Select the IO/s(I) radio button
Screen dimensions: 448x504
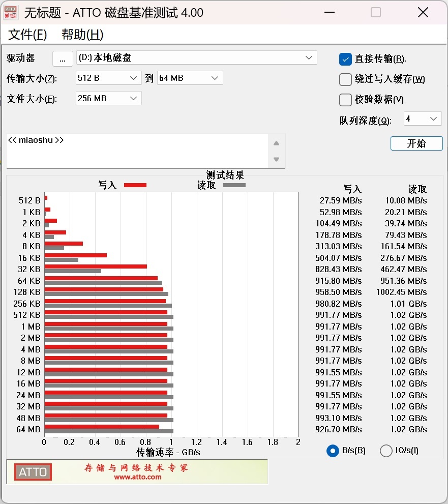386,451
